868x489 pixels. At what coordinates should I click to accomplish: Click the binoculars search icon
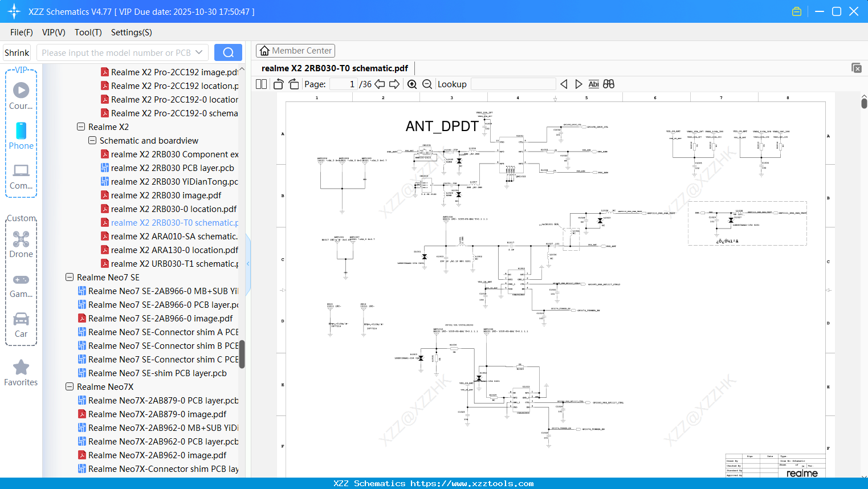pos(609,84)
